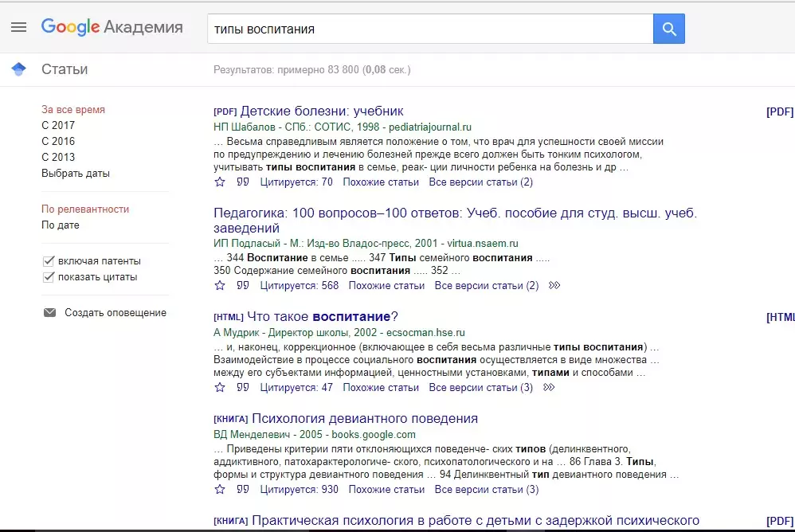Screen dimensions: 795x532
Task: Sort По релевантности
Action: pyautogui.click(x=85, y=209)
